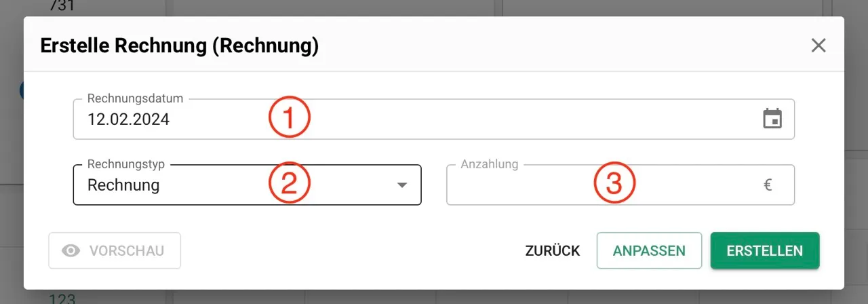
Task: Go back with ZURÜCK
Action: (x=553, y=251)
